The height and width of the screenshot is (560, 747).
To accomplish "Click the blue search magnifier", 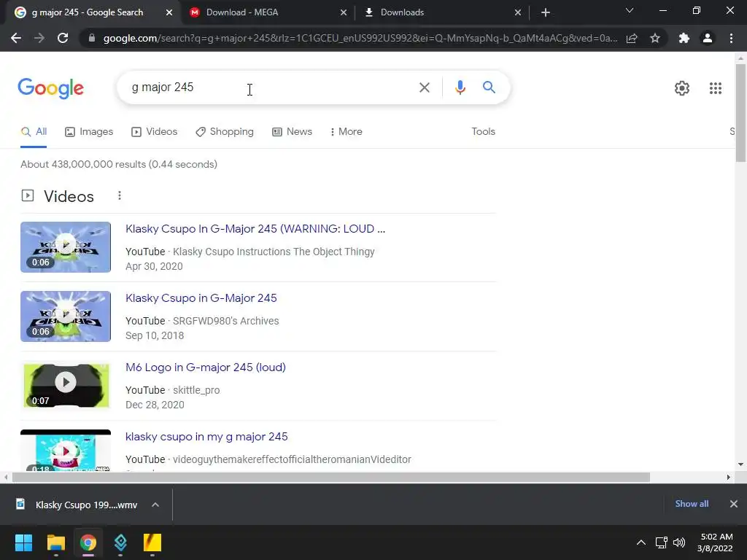I will 489,87.
